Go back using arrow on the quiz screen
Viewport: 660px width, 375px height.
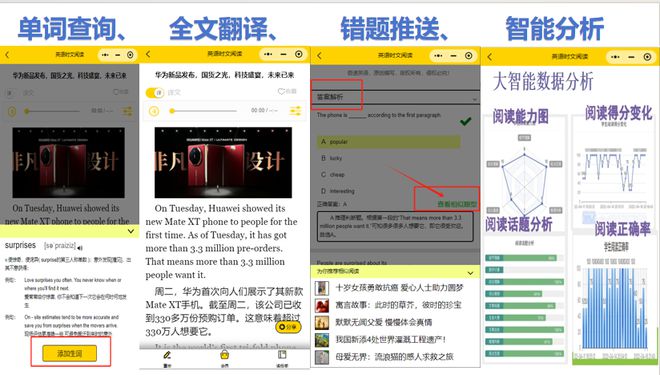tap(319, 56)
